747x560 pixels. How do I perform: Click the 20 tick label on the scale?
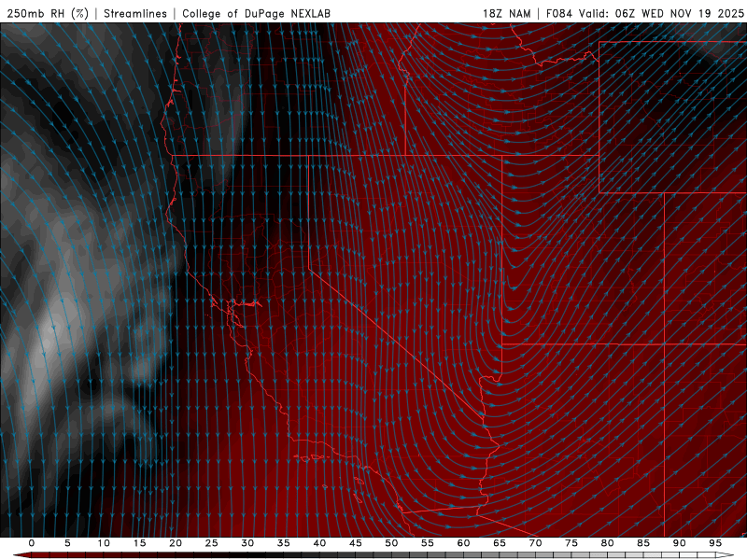click(176, 543)
